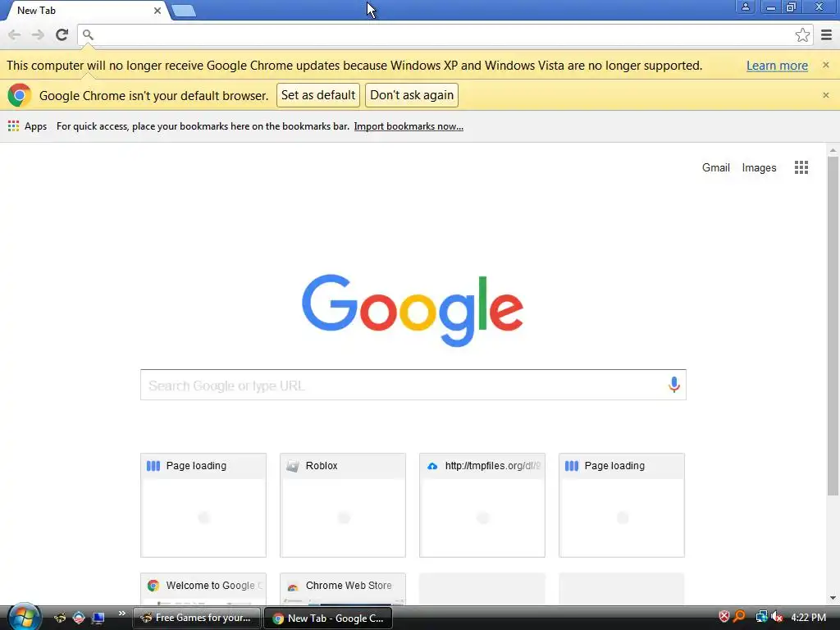Open the last Page loading thumbnail
840x630 pixels.
point(622,505)
